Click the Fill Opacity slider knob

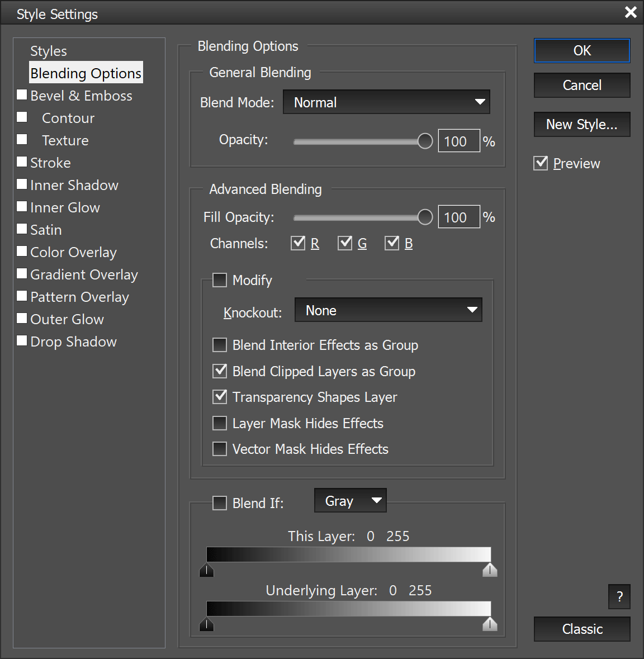425,217
